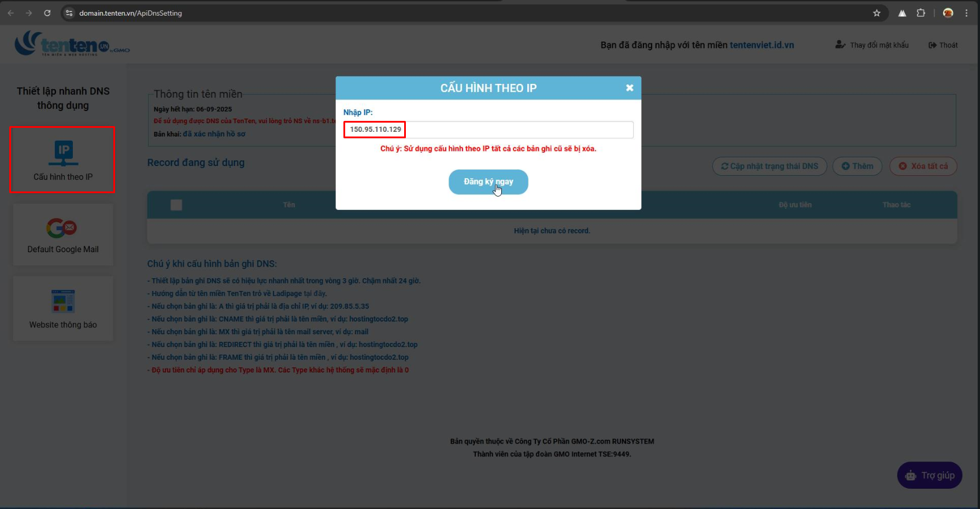Reload the page in browser
This screenshot has height=509, width=980.
coord(47,13)
